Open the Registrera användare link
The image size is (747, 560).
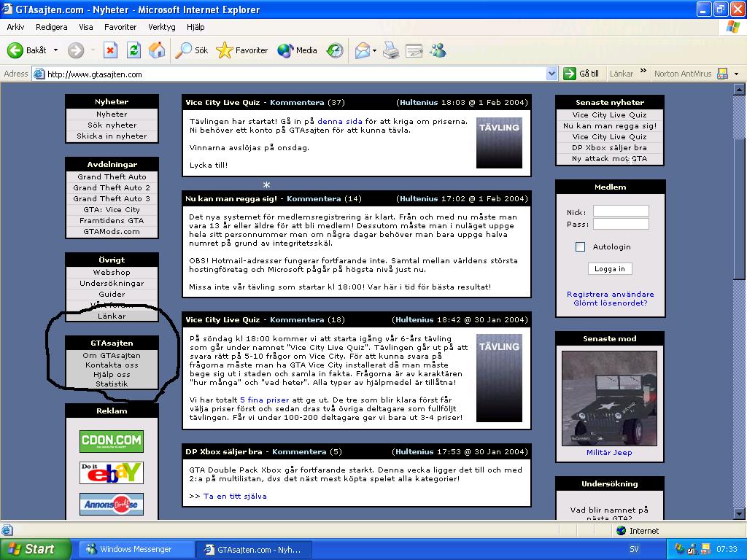click(x=610, y=294)
